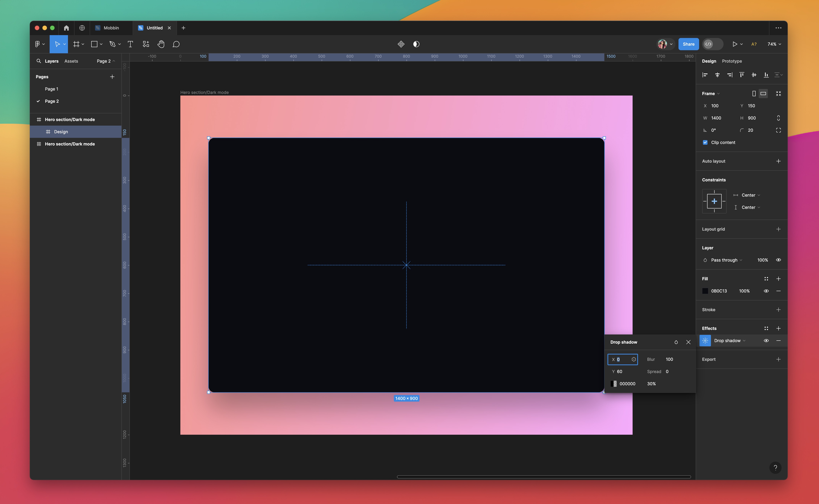Hide the 0B0C13 fill

[x=766, y=291]
